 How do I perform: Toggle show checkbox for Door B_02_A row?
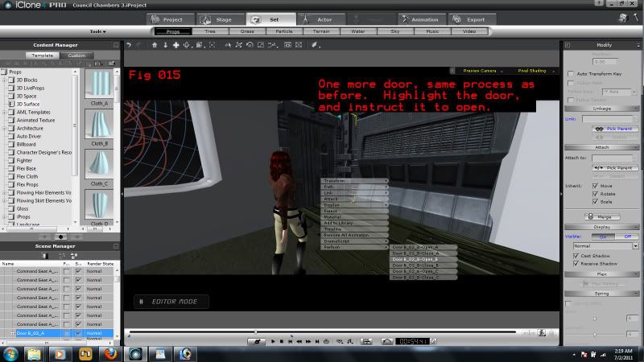tap(78, 333)
